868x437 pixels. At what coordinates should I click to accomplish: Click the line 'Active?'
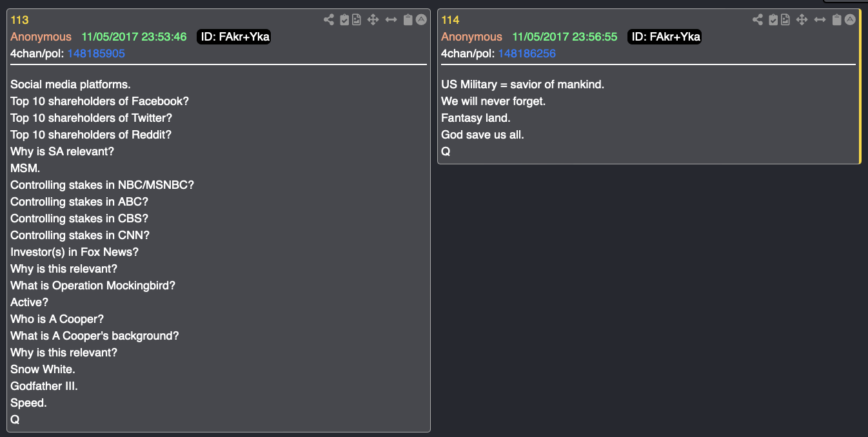click(x=29, y=302)
